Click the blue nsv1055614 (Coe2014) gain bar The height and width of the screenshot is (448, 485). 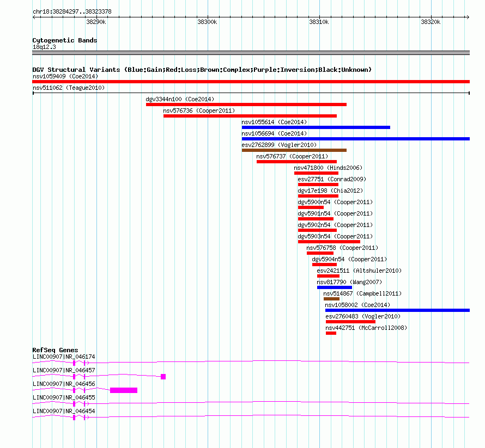click(x=316, y=127)
